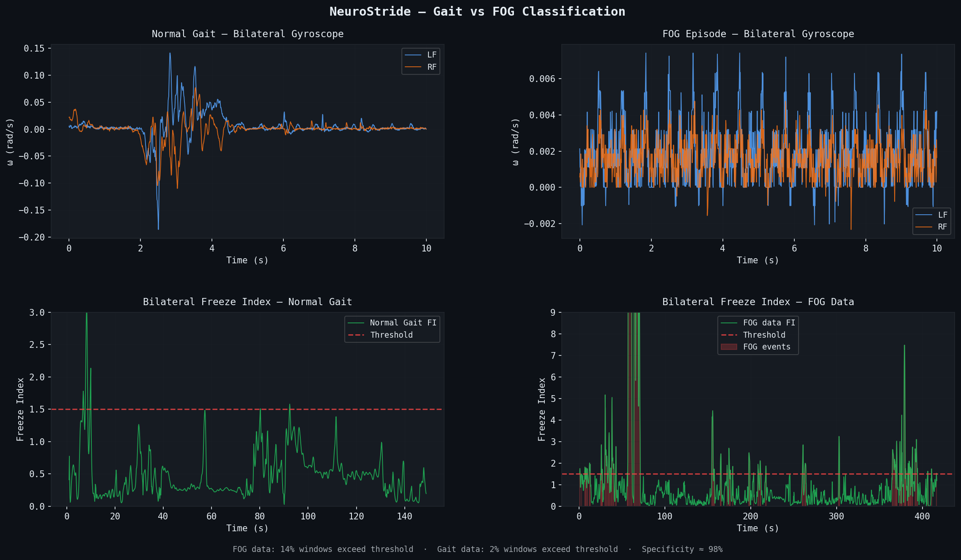
Task: Click the Normal Gait – Bilateral Gyroscope title
Action: point(247,34)
